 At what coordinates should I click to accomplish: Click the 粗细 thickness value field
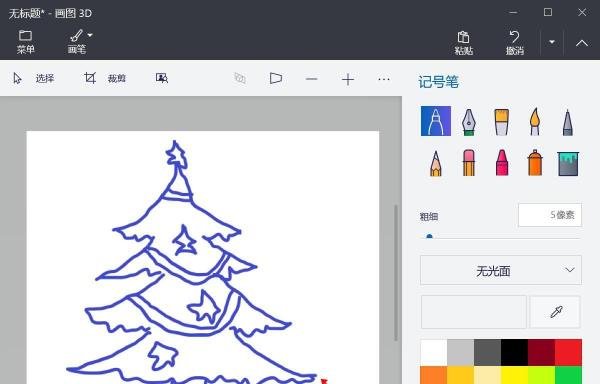tap(550, 215)
